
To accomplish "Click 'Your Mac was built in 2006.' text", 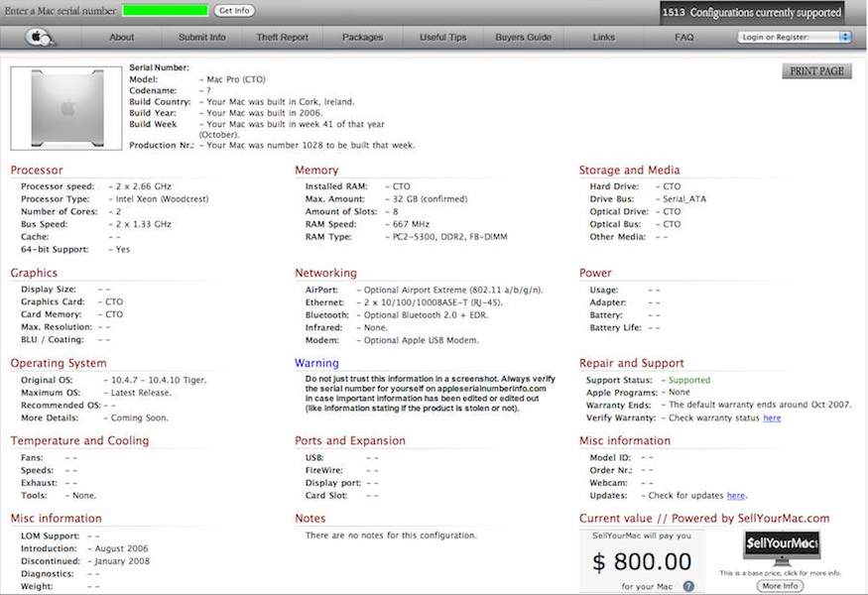I will (x=264, y=113).
